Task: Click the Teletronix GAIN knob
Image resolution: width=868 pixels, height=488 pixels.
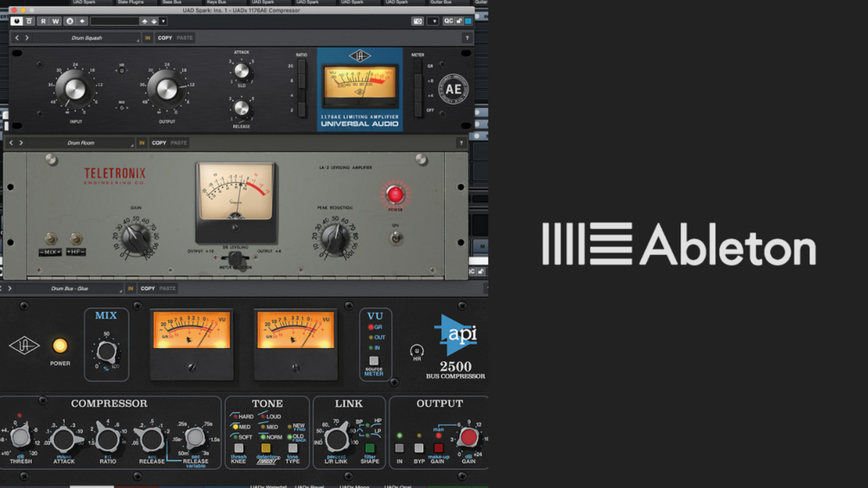Action: (136, 238)
